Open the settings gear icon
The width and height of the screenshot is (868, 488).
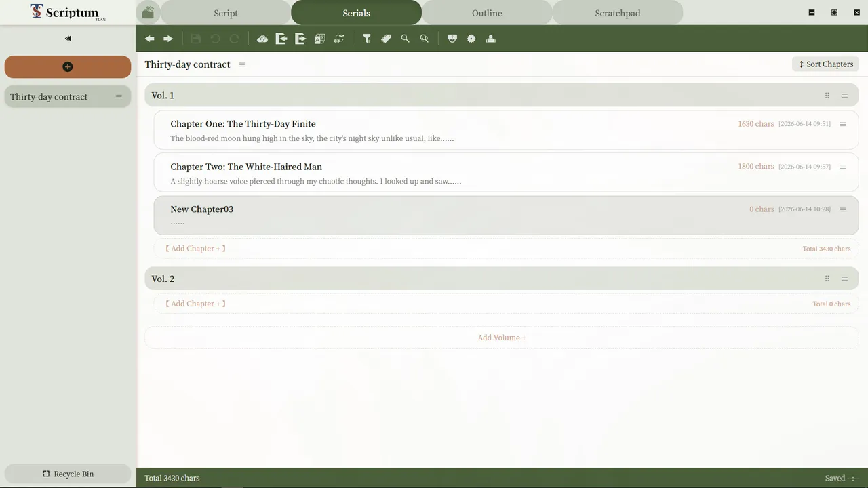[471, 39]
